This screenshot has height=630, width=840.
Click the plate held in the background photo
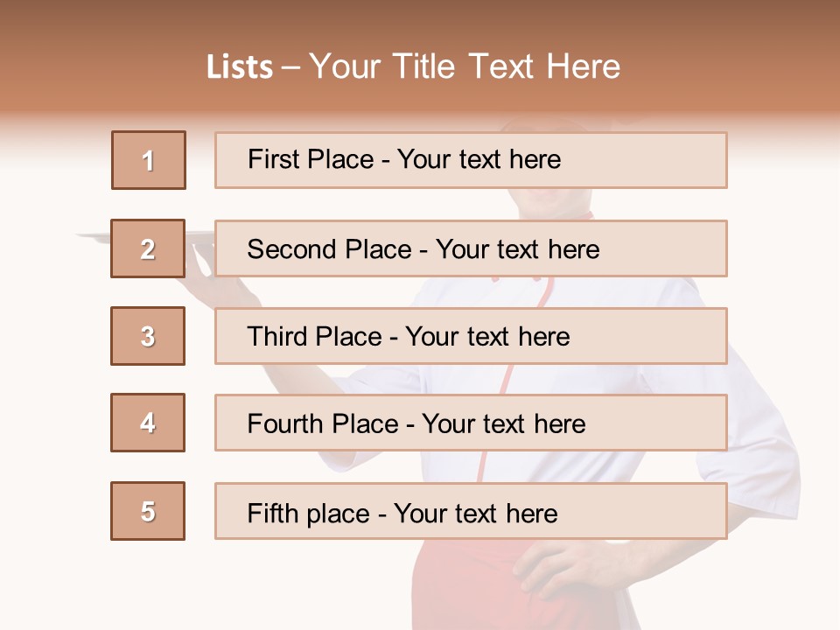coord(94,236)
